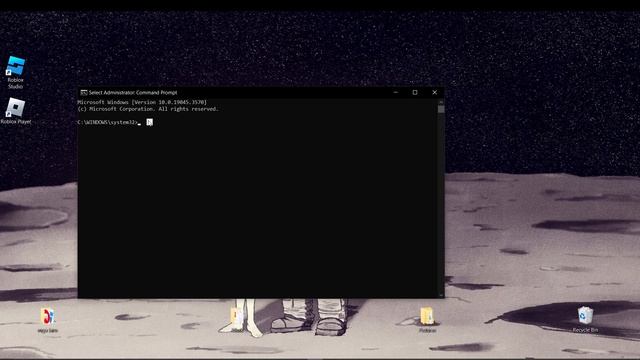This screenshot has width=640, height=360.
Task: Open Command Prompt system menu icon in title bar
Action: click(84, 93)
